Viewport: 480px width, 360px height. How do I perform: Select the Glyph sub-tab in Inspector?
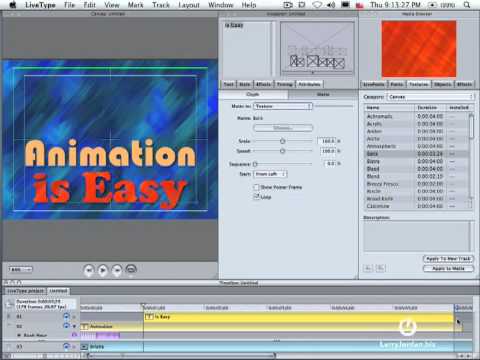pos(253,94)
